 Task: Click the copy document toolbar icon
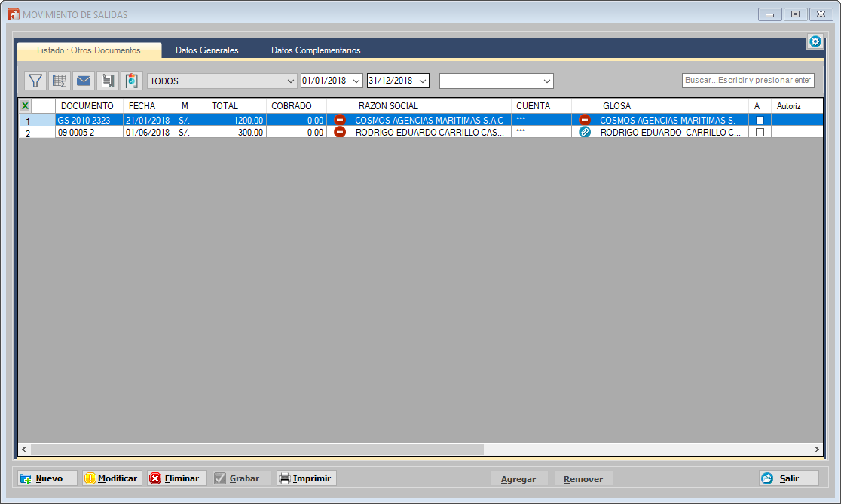(x=108, y=81)
